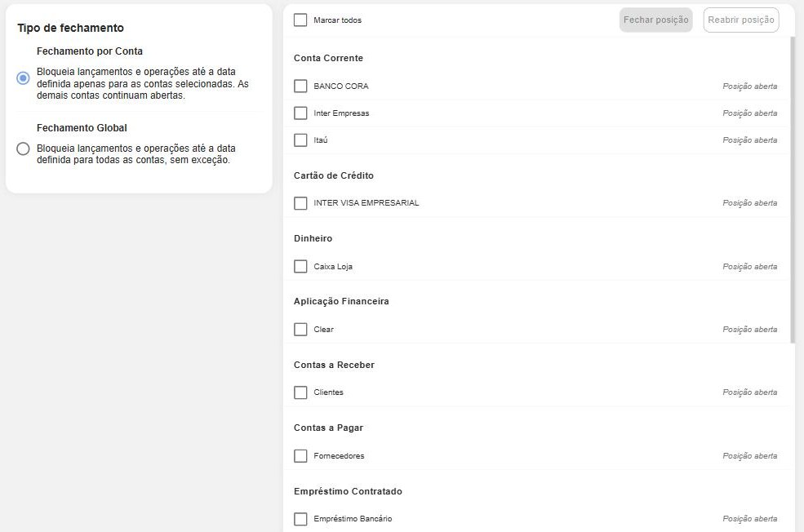This screenshot has height=532, width=804.
Task: Click the BANCO CORA account name
Action: [x=341, y=86]
